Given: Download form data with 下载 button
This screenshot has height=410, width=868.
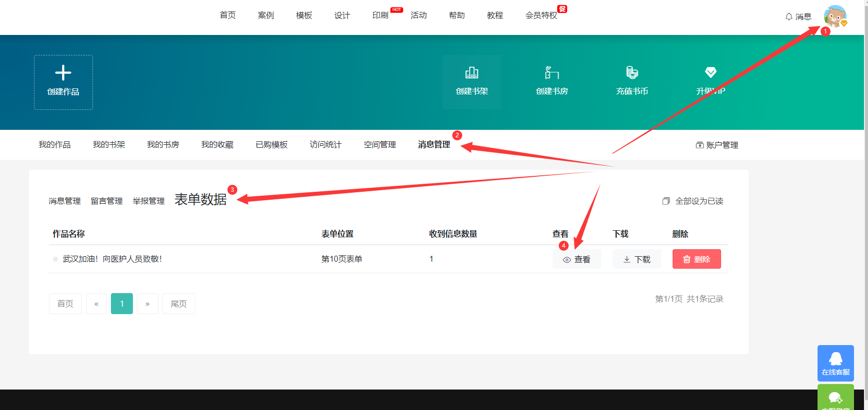Looking at the screenshot, I should 637,259.
